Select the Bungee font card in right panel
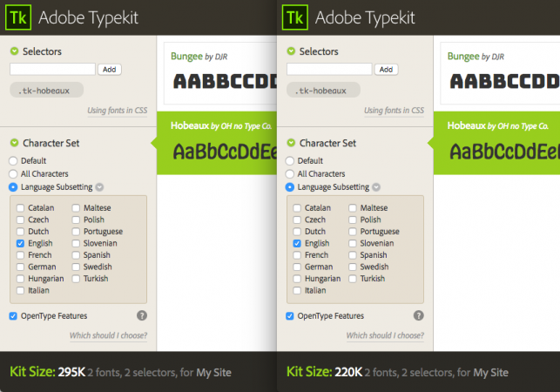Image resolution: width=560 pixels, height=392 pixels. pyautogui.click(x=500, y=73)
